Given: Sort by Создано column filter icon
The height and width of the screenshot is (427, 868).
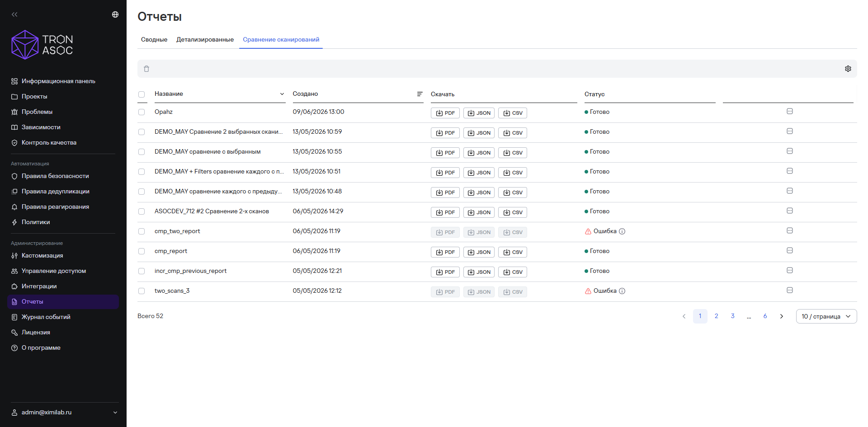Looking at the screenshot, I should click(420, 94).
